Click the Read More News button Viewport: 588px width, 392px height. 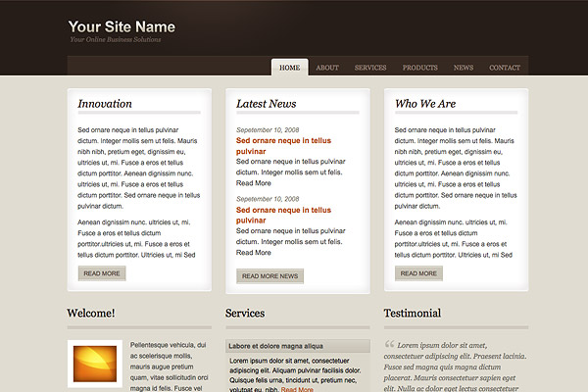269,276
